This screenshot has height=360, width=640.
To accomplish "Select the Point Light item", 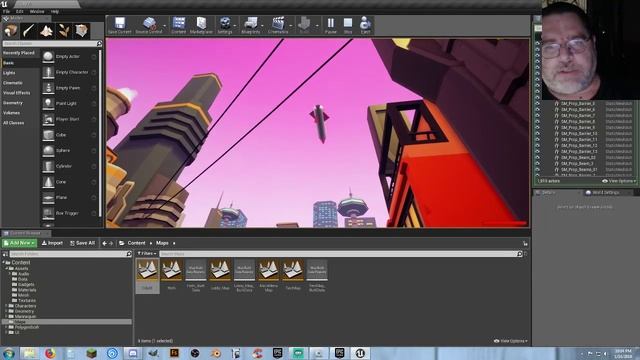I will click(69, 104).
